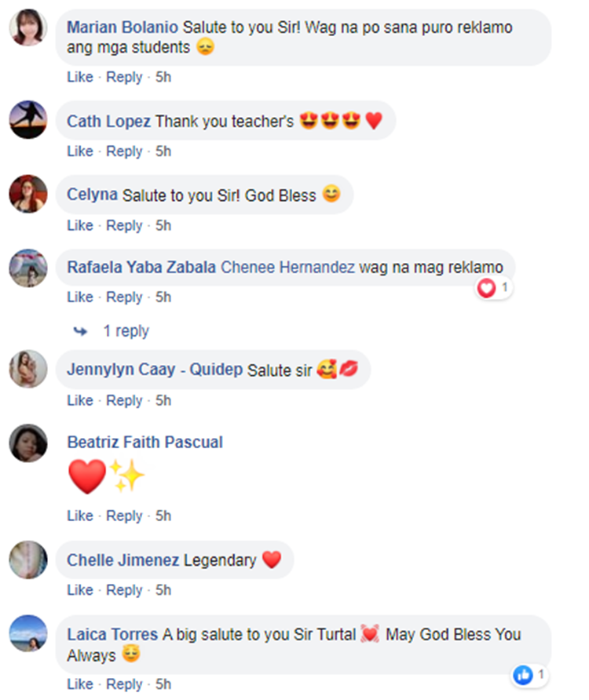The image size is (589, 700).
Task: Open Celyna's profile photo
Action: click(x=28, y=194)
